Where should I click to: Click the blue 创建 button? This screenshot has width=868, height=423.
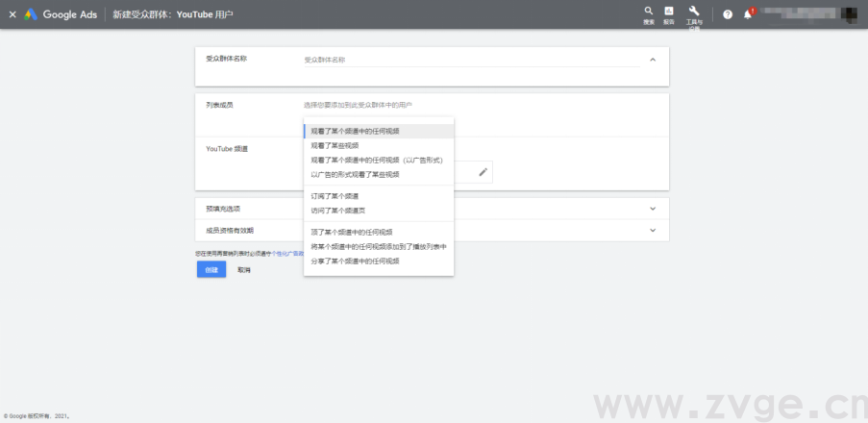[211, 270]
